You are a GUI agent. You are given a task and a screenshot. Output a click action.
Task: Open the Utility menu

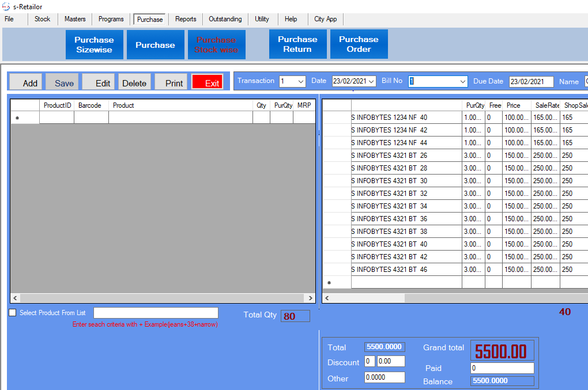pyautogui.click(x=262, y=19)
